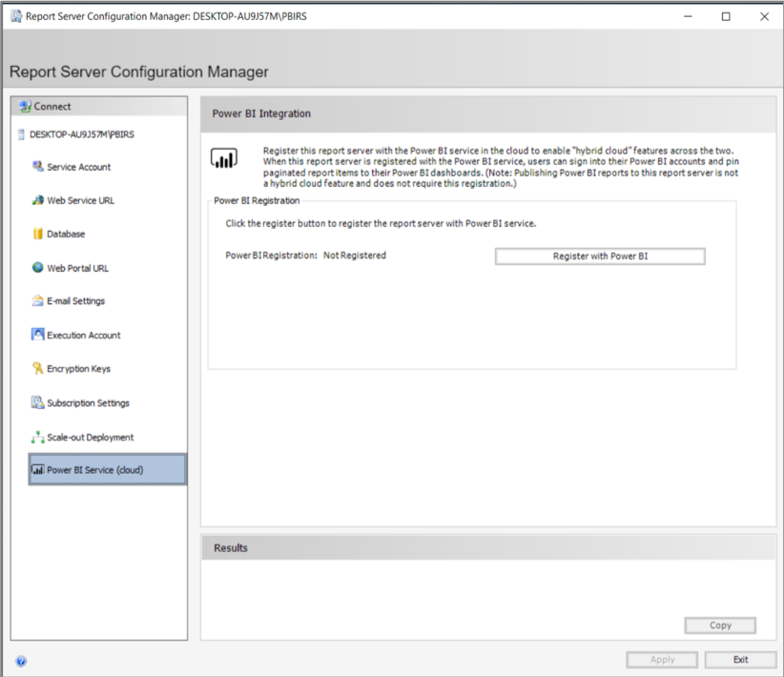Click the Power BI Integration heading
This screenshot has width=784, height=677.
(x=261, y=113)
